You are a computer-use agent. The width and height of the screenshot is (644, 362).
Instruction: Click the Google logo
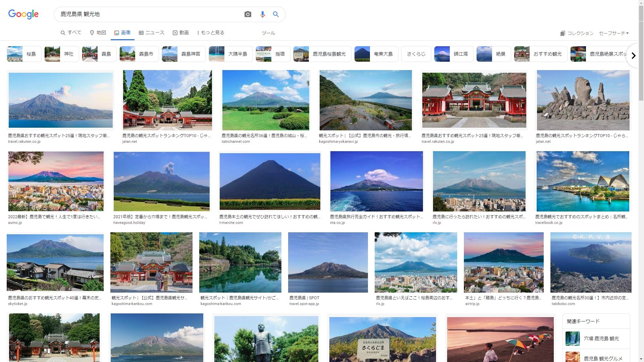[23, 14]
